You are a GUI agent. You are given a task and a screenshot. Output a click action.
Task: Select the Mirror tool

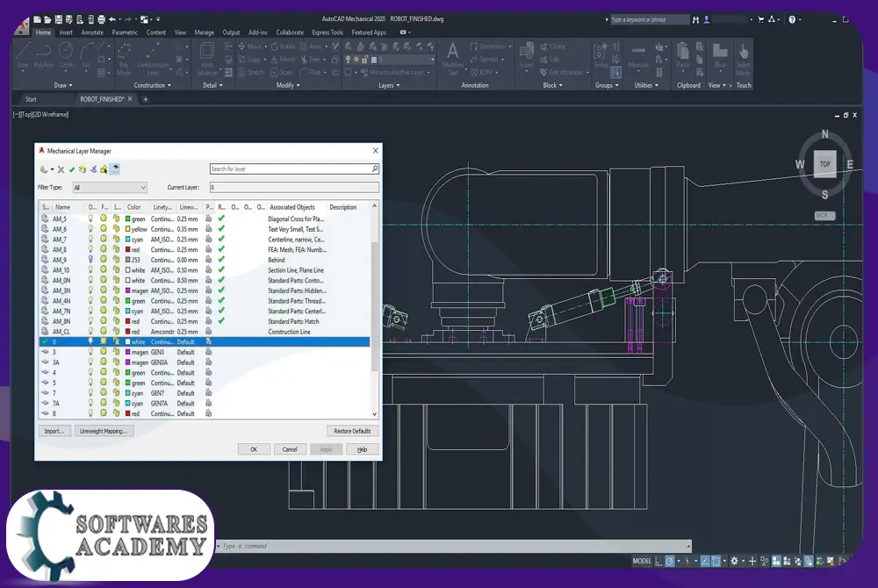(x=284, y=60)
